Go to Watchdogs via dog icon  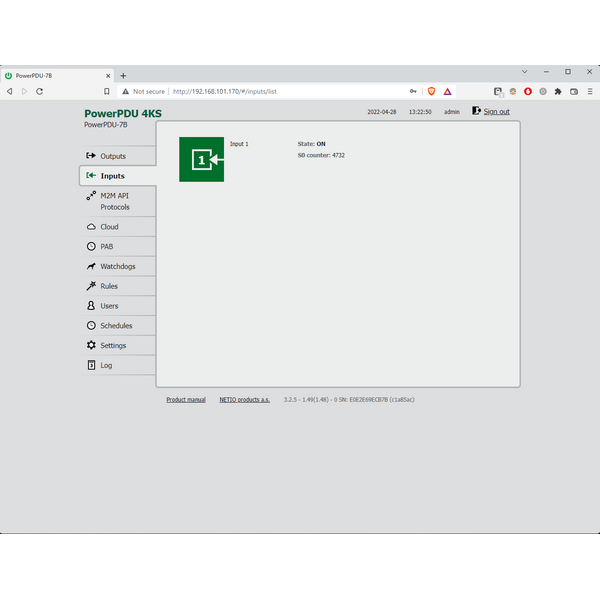click(x=91, y=266)
